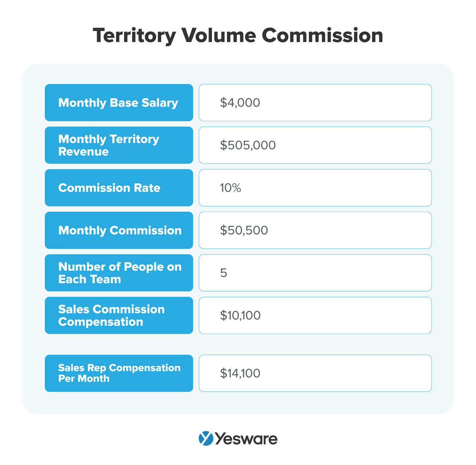Select the Commission Rate label
Viewport: 476px width, 465px height.
pos(119,188)
